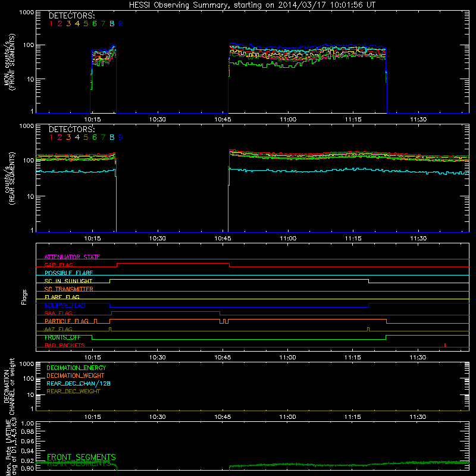Click the POSSIBLE_FLARE flag label
The width and height of the screenshot is (476, 476).
[68, 273]
